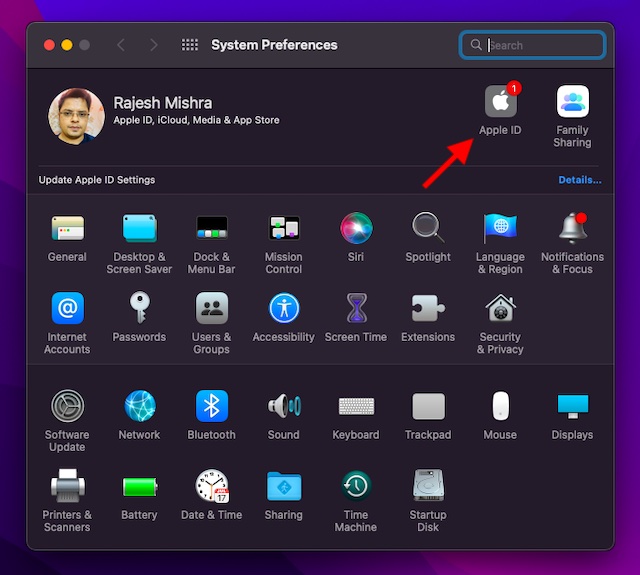Click 'Apple ID, iCloud, Media & App Store' text

click(196, 120)
